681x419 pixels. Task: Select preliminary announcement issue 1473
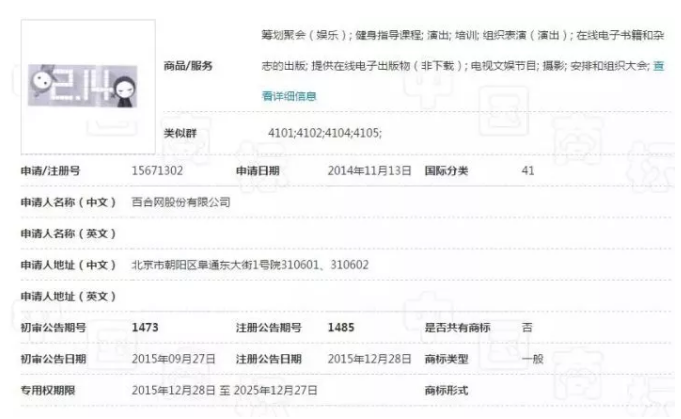click(145, 327)
